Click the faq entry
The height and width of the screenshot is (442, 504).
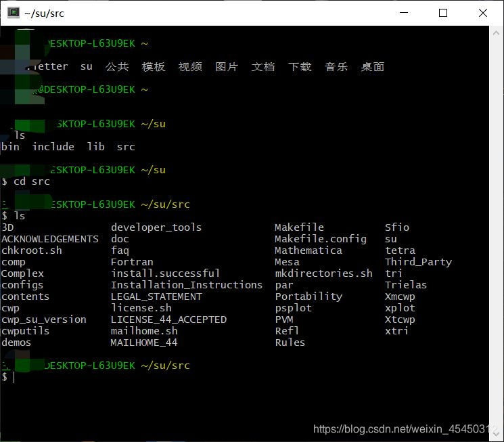(x=120, y=250)
